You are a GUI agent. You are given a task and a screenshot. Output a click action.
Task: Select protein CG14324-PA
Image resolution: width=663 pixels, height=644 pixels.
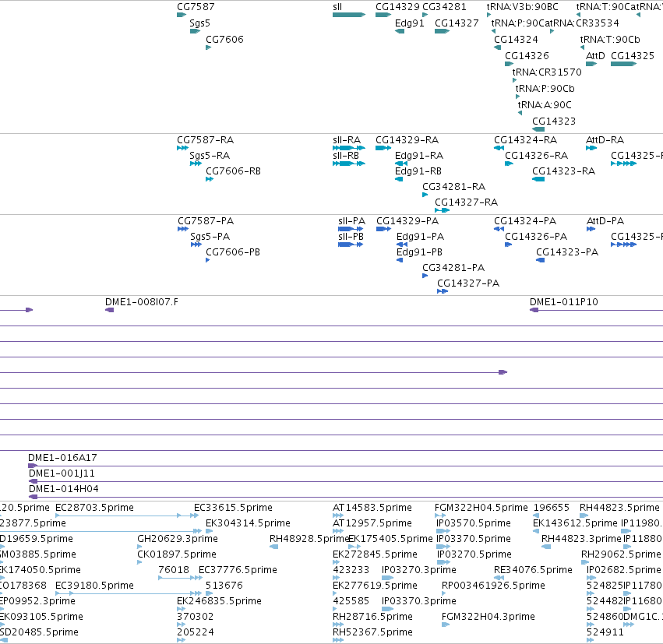pos(525,221)
